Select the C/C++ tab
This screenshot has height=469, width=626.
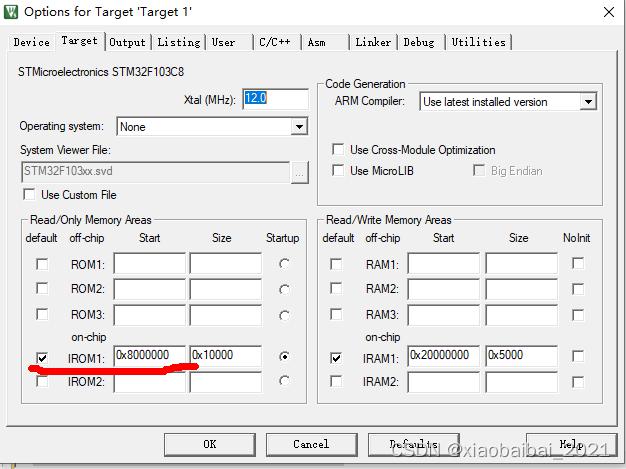pos(275,42)
